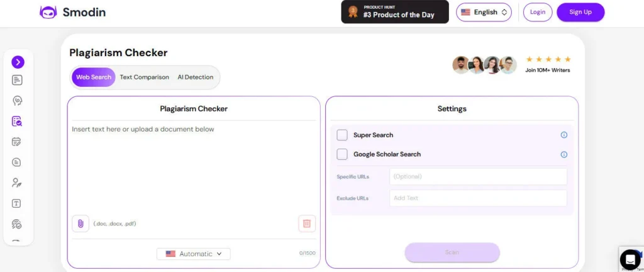
Task: Open the English language selector
Action: (x=484, y=12)
